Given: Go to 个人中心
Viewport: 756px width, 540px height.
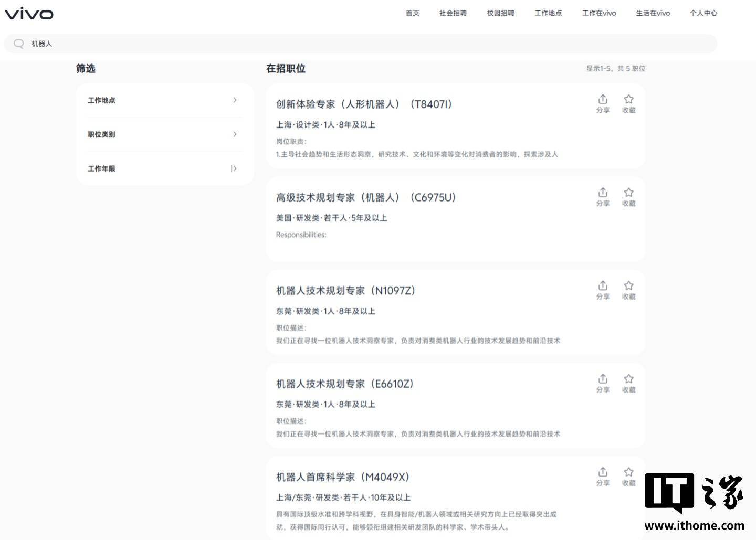Looking at the screenshot, I should (703, 13).
